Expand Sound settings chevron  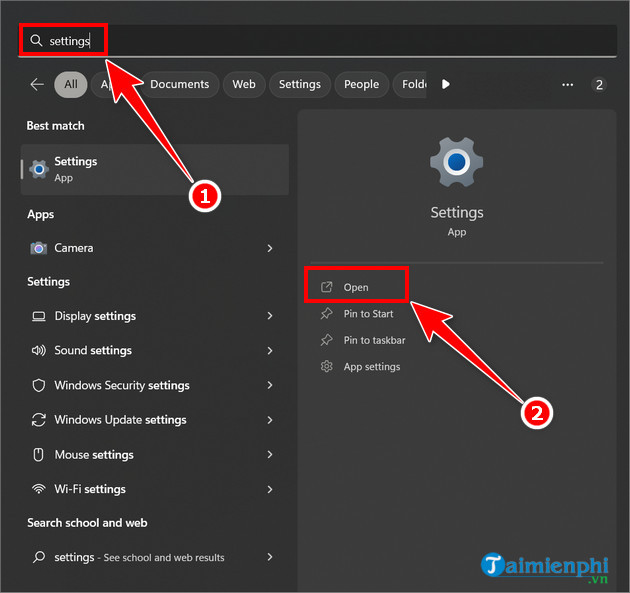coord(270,351)
